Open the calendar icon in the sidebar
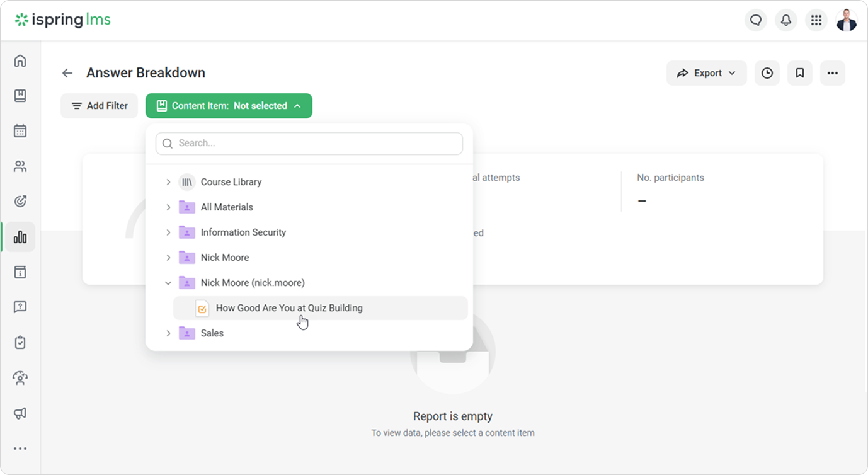Screen dimensions: 868x475 pyautogui.click(x=20, y=131)
